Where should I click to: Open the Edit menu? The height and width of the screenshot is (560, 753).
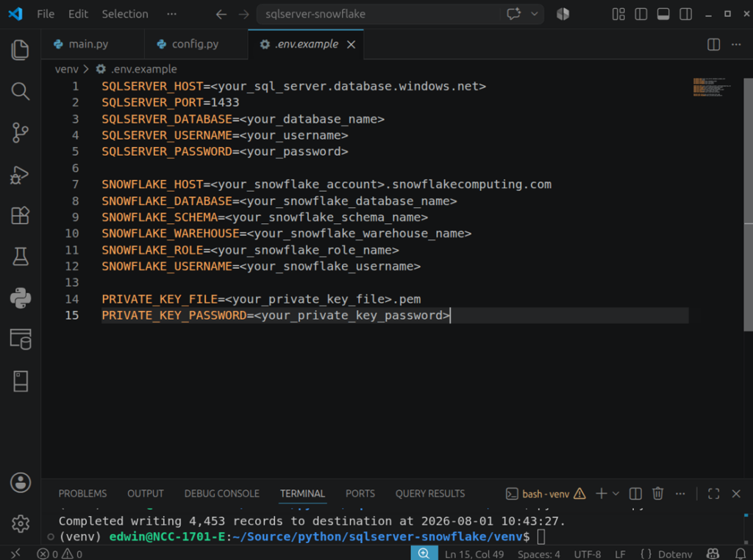click(x=78, y=14)
